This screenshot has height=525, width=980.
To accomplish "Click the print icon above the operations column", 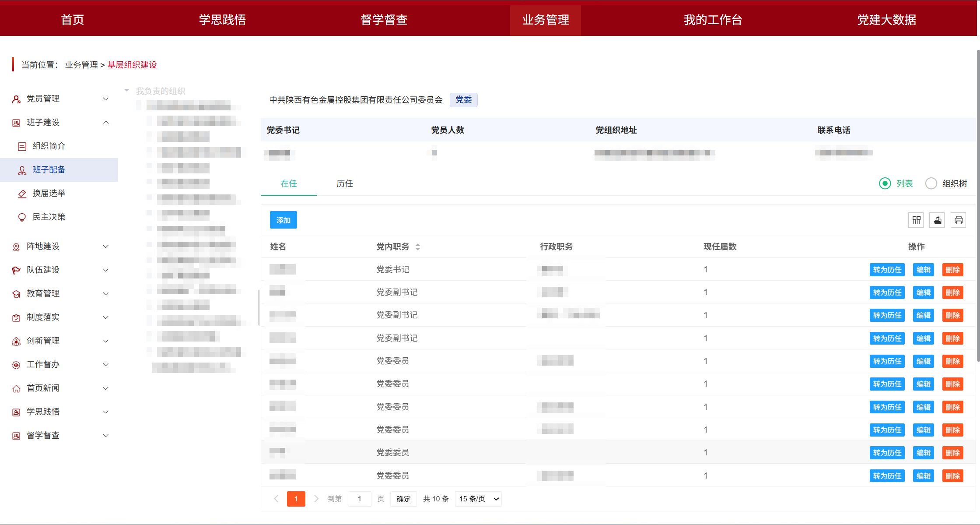I will coord(958,220).
